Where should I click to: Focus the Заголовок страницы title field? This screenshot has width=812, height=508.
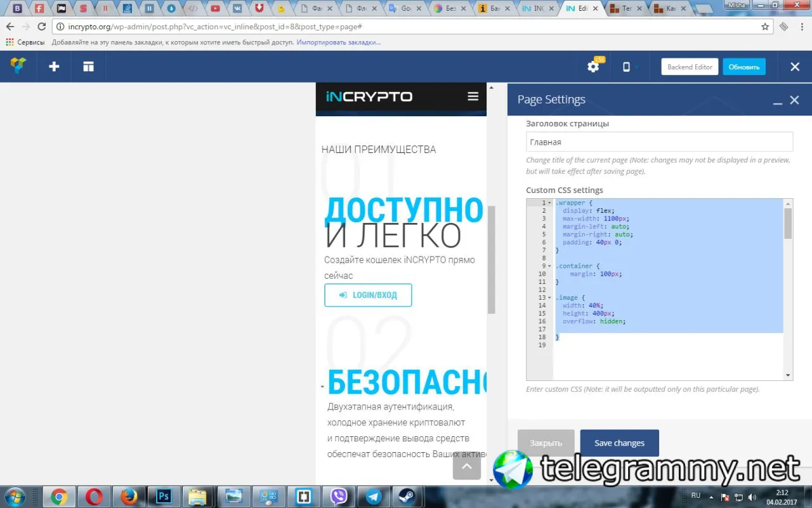[x=659, y=142]
